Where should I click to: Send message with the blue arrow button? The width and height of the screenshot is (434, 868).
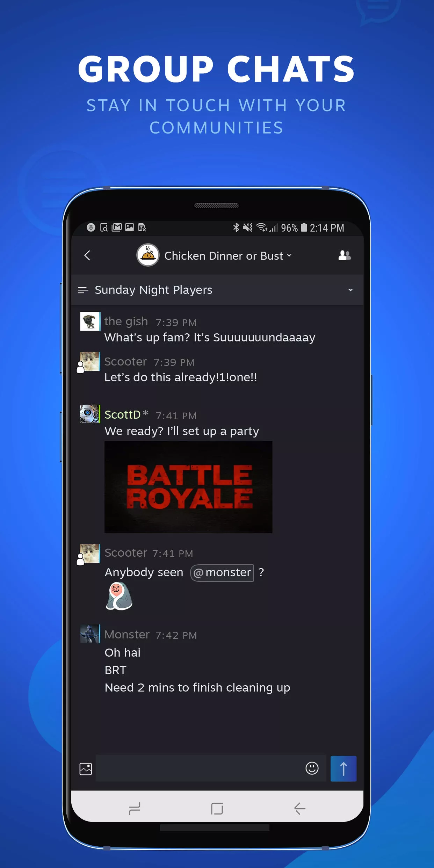pos(343,769)
